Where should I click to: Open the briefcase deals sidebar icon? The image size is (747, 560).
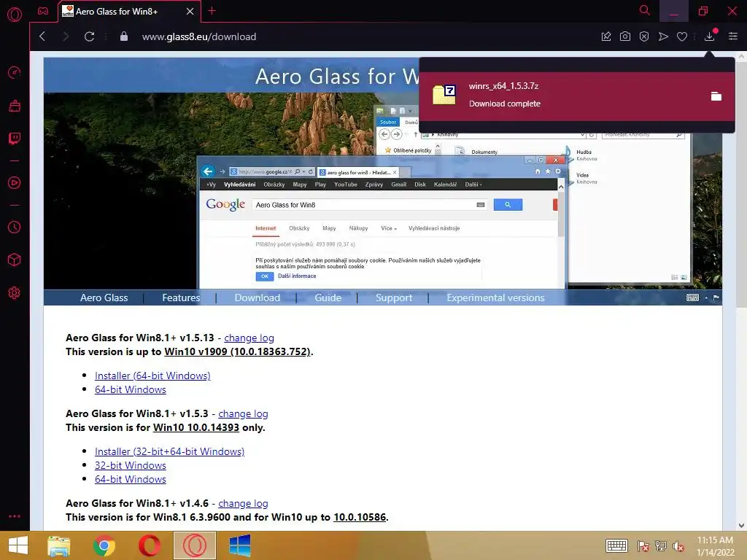click(15, 106)
